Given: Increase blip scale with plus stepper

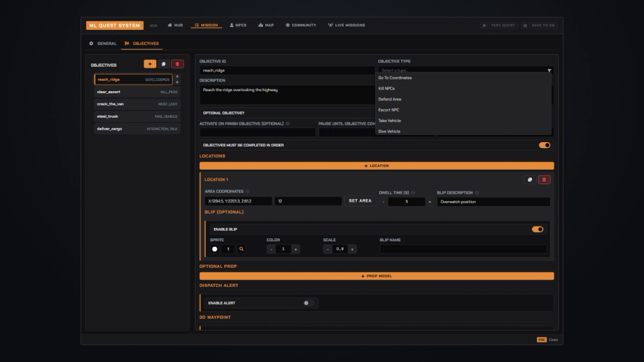Looking at the screenshot, I should 352,249.
